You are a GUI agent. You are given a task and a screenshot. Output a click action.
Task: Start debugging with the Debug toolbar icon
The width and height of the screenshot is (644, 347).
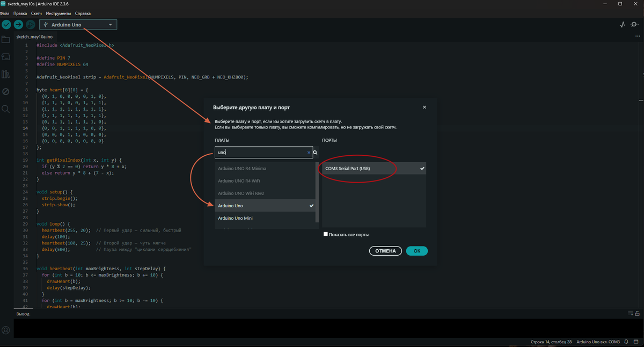tap(31, 25)
